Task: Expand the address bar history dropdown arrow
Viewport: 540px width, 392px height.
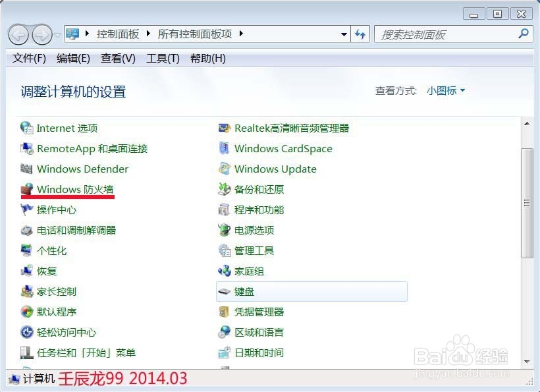Action: click(x=344, y=34)
